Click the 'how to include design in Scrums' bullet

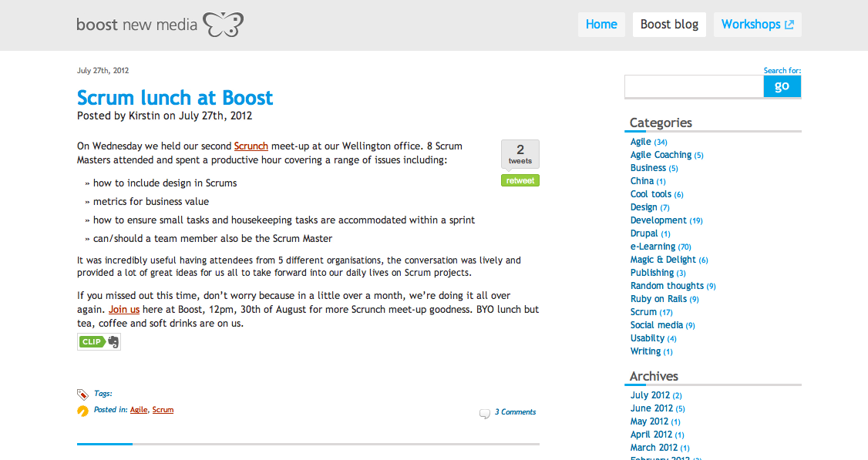(165, 183)
